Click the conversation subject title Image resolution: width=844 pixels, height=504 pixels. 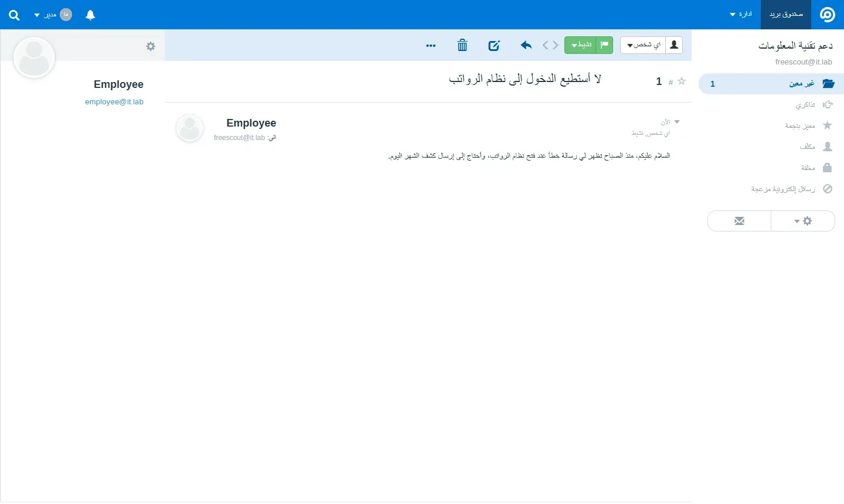[x=525, y=79]
